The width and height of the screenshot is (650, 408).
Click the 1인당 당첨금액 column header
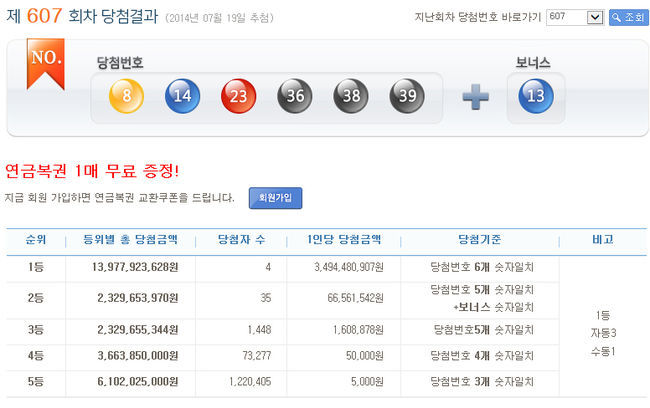click(343, 241)
